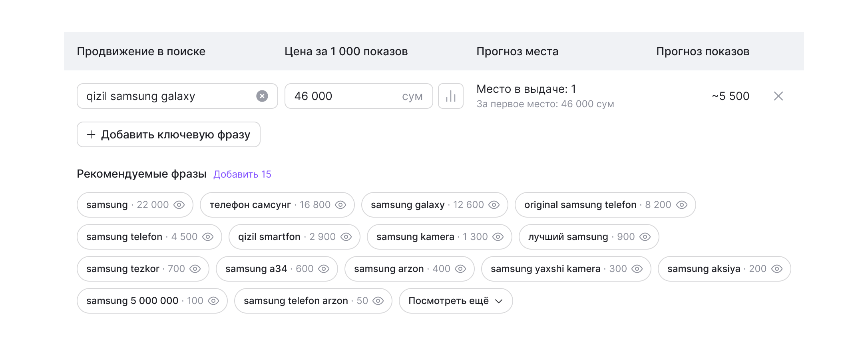
Task: Show eye icon for 'samsung arzon'
Action: (x=460, y=269)
